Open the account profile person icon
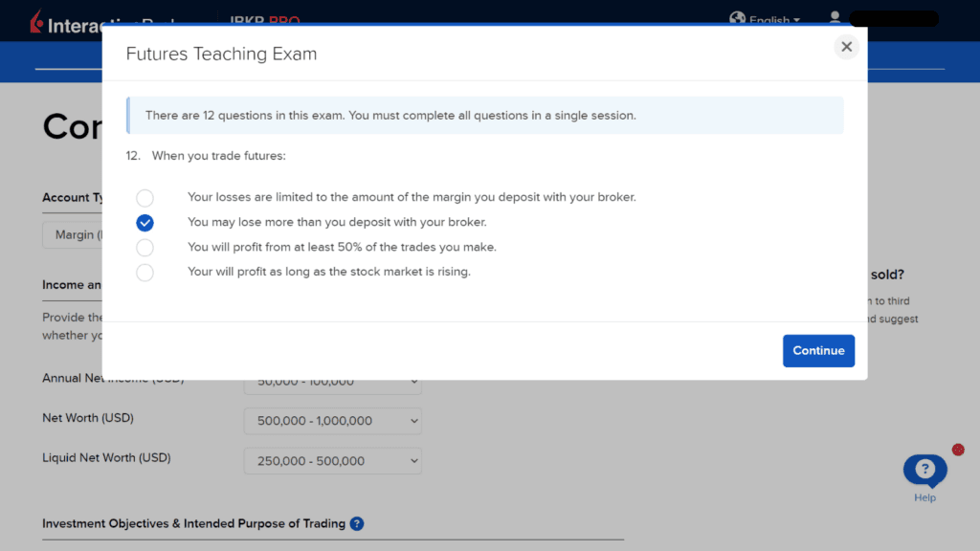 click(x=835, y=17)
